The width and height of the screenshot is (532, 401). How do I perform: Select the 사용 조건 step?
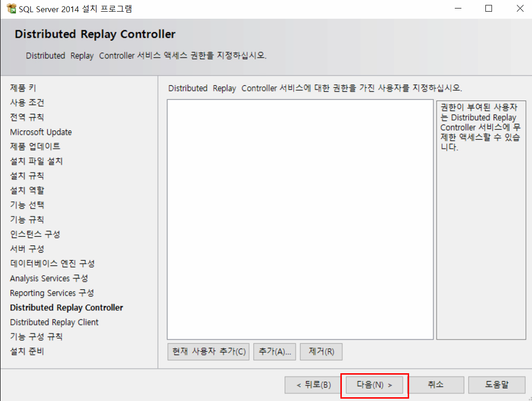[27, 103]
